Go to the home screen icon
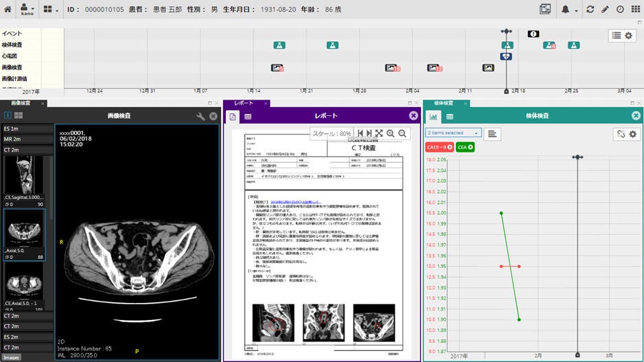The height and width of the screenshot is (362, 644). point(8,9)
